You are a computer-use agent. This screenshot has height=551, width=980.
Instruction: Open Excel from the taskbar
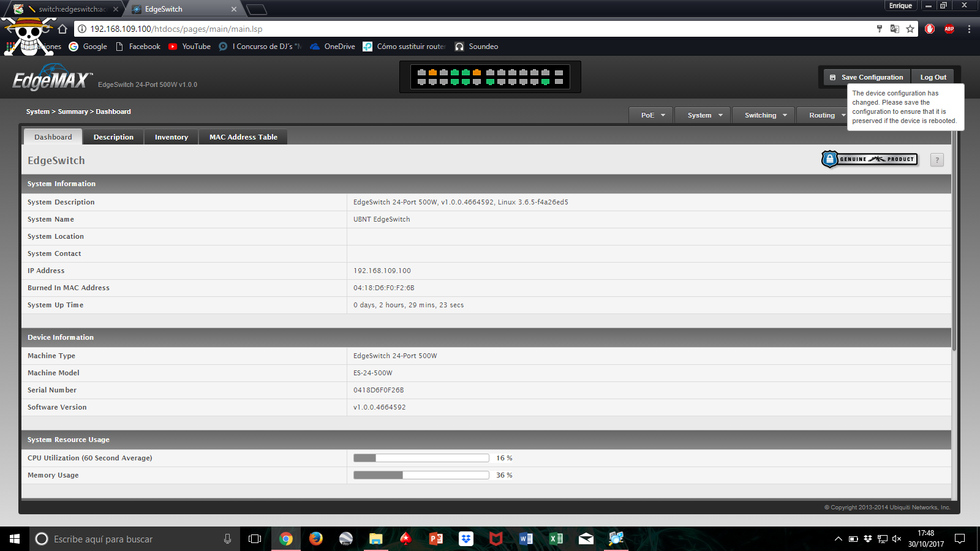556,539
